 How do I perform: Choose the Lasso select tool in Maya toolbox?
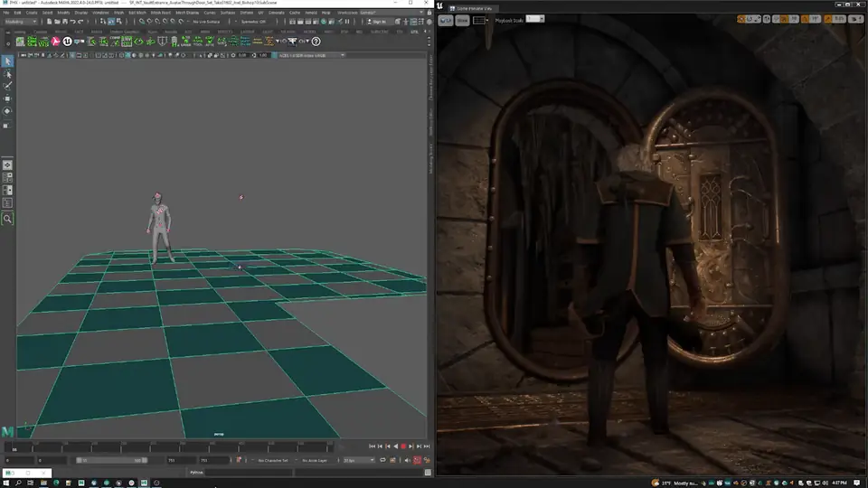pyautogui.click(x=7, y=73)
